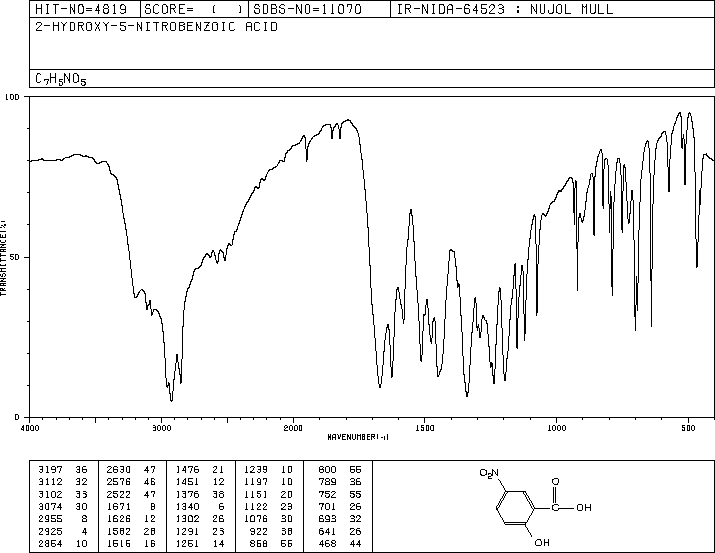Select peak table entry 2630

tap(119, 470)
